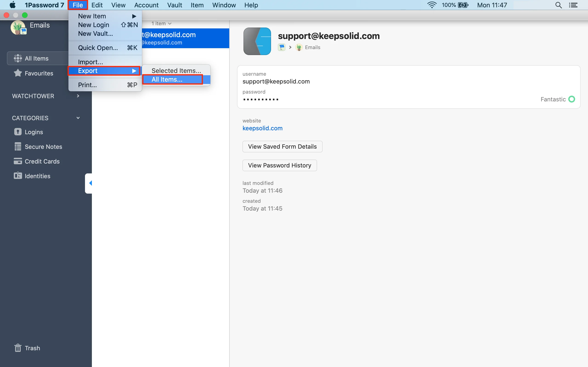Viewport: 588px width, 367px height.
Task: Select Import… from the File menu
Action: coord(90,62)
